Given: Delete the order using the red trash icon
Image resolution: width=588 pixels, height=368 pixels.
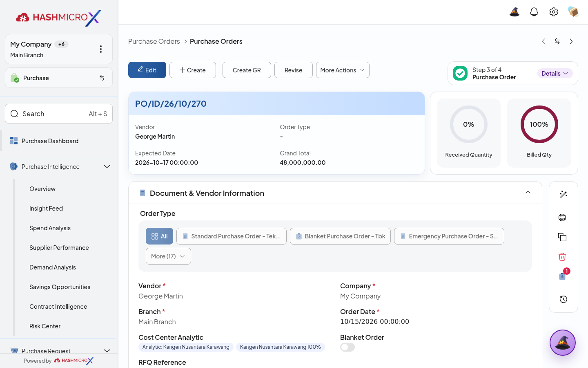Looking at the screenshot, I should (x=562, y=257).
